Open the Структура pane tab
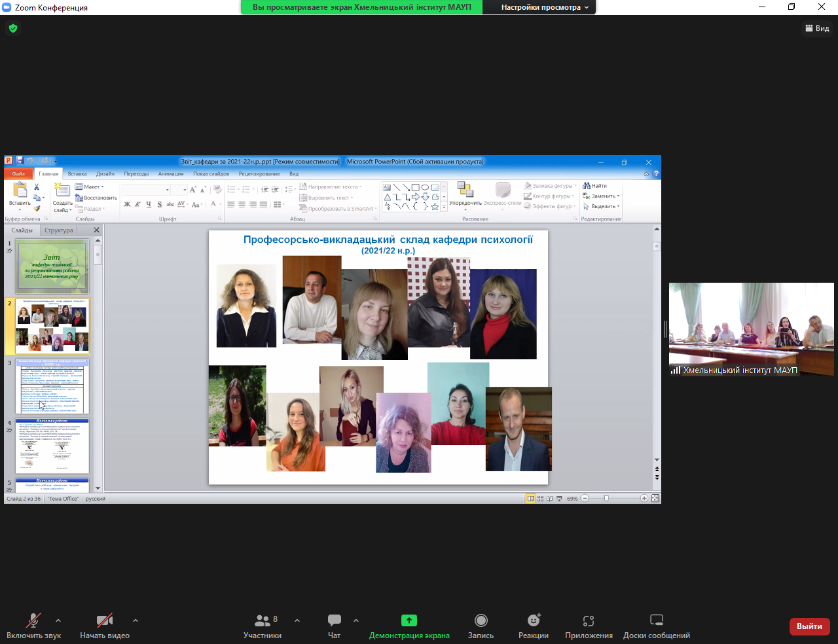This screenshot has height=644, width=838. [59, 230]
